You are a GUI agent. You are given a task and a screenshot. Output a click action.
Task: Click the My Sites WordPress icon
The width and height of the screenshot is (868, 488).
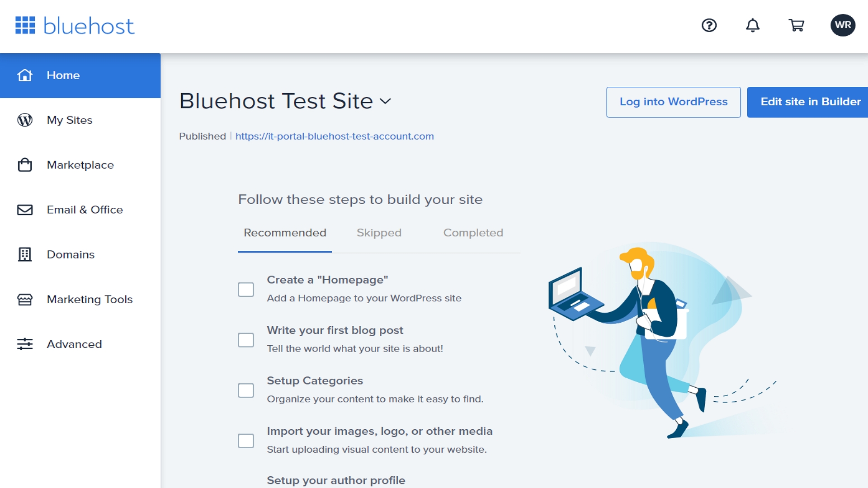point(24,120)
